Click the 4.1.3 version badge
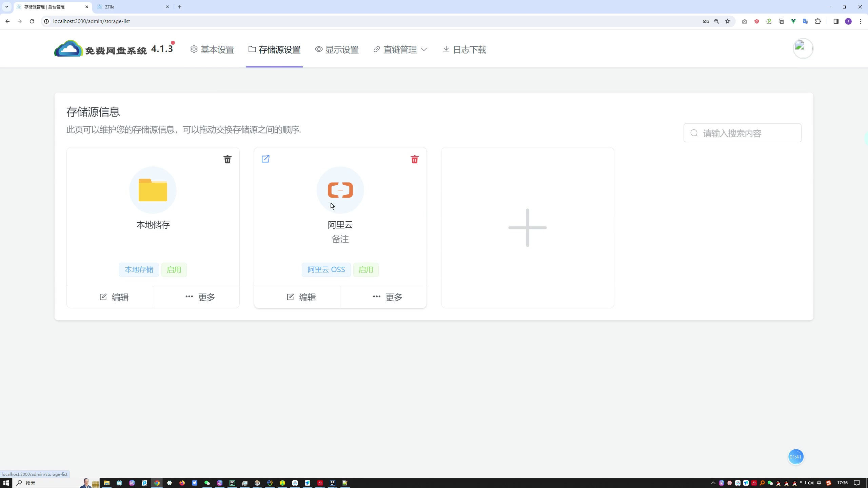 162,49
